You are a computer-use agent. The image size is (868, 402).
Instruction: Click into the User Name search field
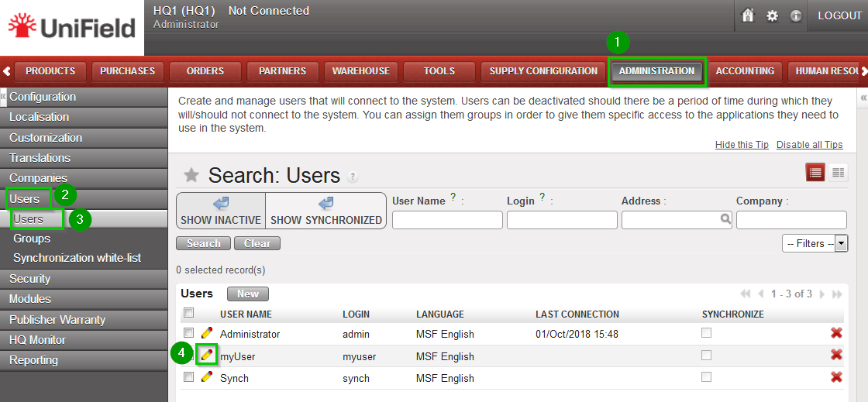pos(447,220)
